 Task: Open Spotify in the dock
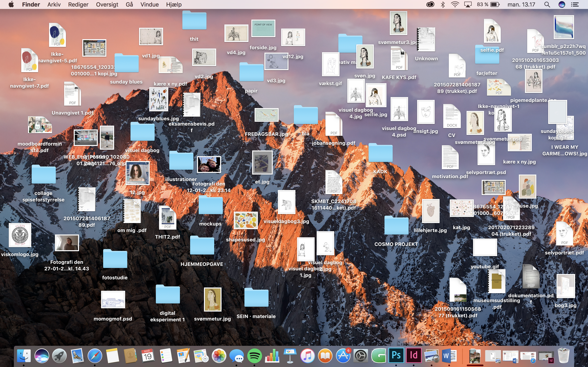254,356
